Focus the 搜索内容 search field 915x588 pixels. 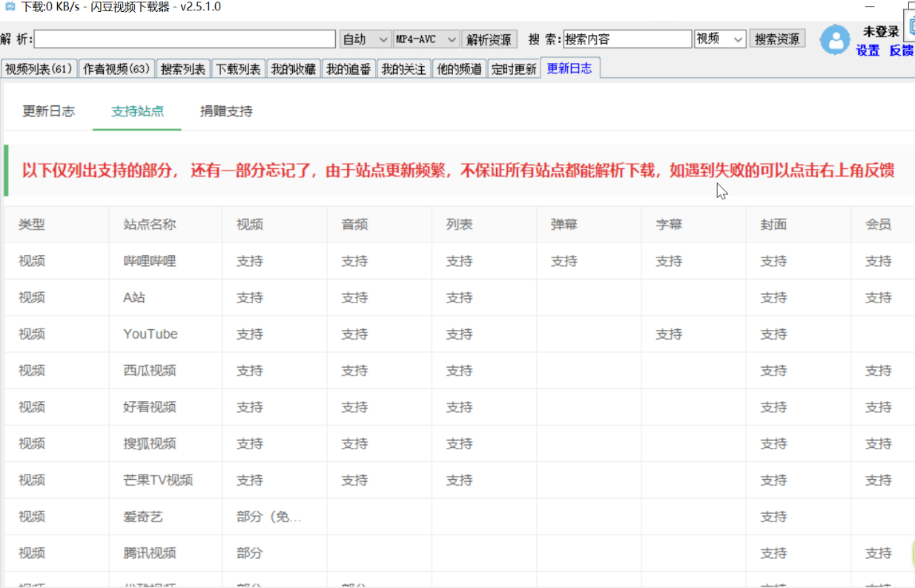point(627,39)
